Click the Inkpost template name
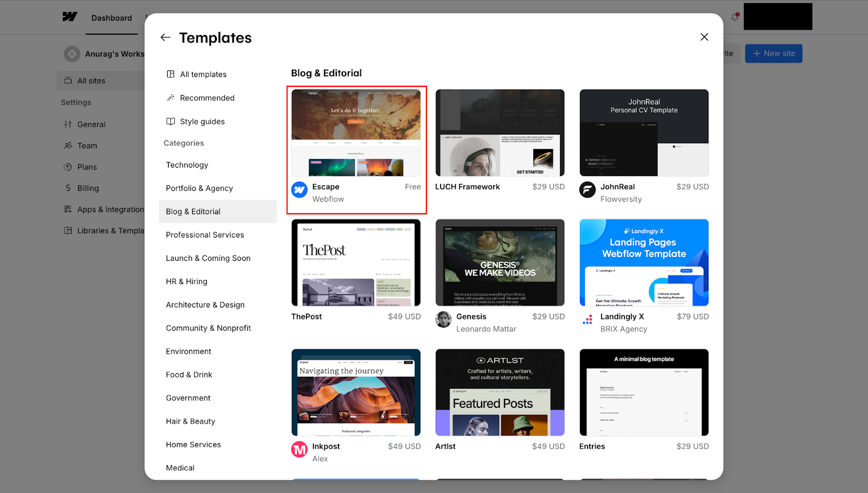This screenshot has width=868, height=493. (x=326, y=446)
